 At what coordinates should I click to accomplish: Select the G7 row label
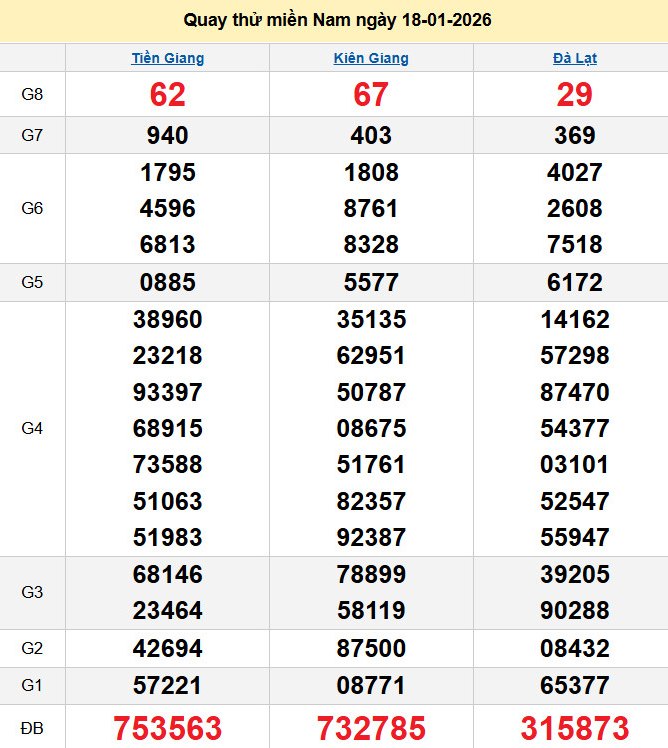[32, 135]
